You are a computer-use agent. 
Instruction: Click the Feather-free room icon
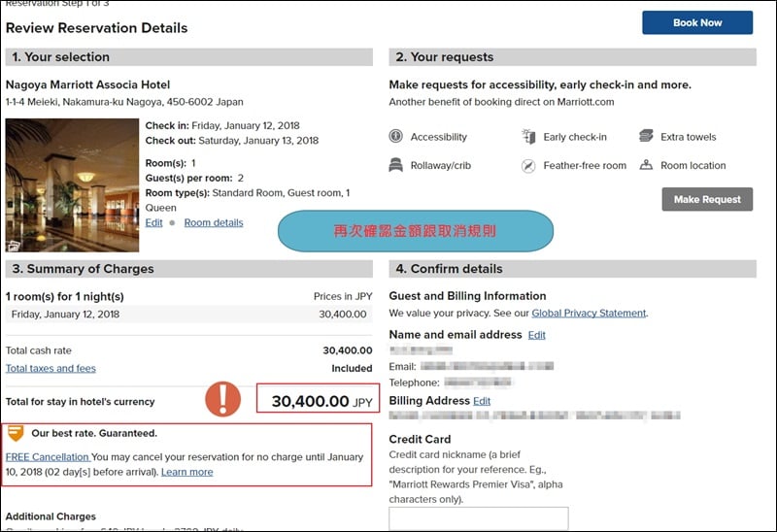click(x=528, y=166)
